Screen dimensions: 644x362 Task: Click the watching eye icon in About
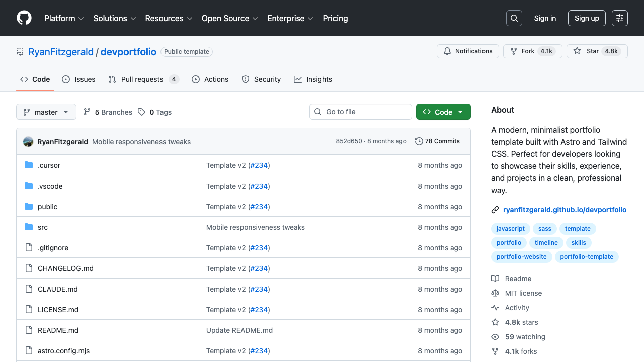click(x=495, y=336)
